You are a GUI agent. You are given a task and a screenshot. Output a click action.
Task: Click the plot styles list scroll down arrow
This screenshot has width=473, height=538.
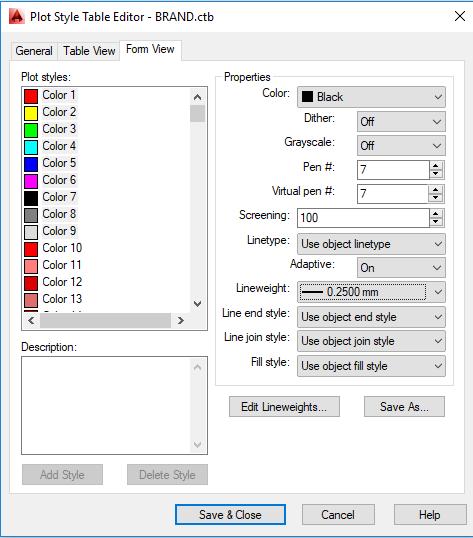click(x=198, y=303)
